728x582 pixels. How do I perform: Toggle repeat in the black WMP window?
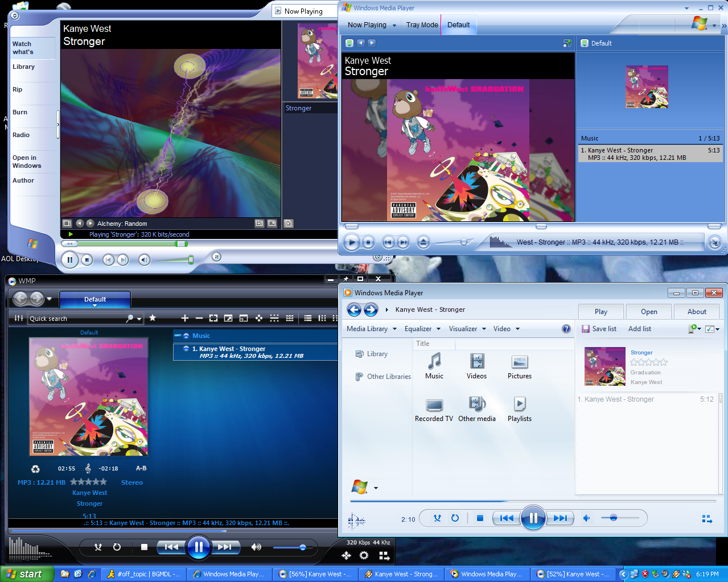pyautogui.click(x=117, y=547)
